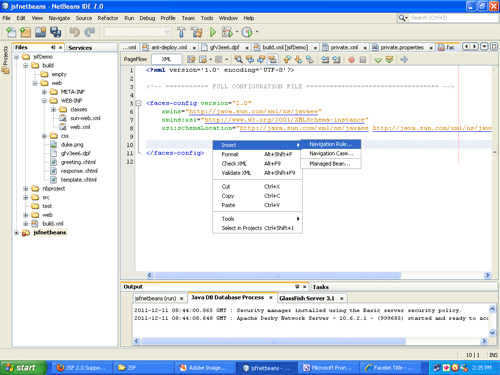
Task: Expand the jsfnetbeans project node
Action: click(x=16, y=232)
